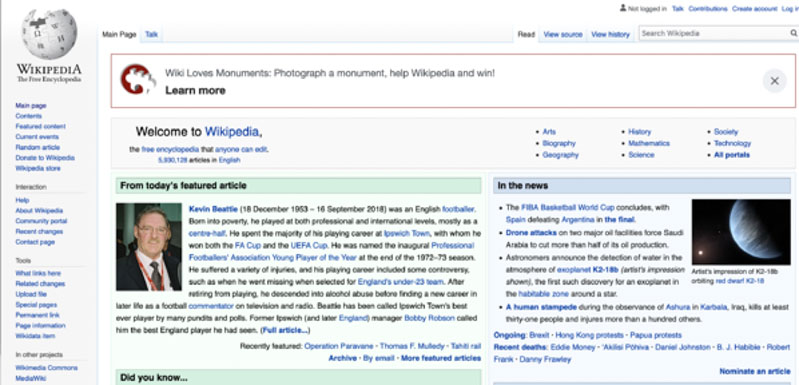This screenshot has height=385, width=799.
Task: Click Learn more in the banner
Action: coord(195,91)
